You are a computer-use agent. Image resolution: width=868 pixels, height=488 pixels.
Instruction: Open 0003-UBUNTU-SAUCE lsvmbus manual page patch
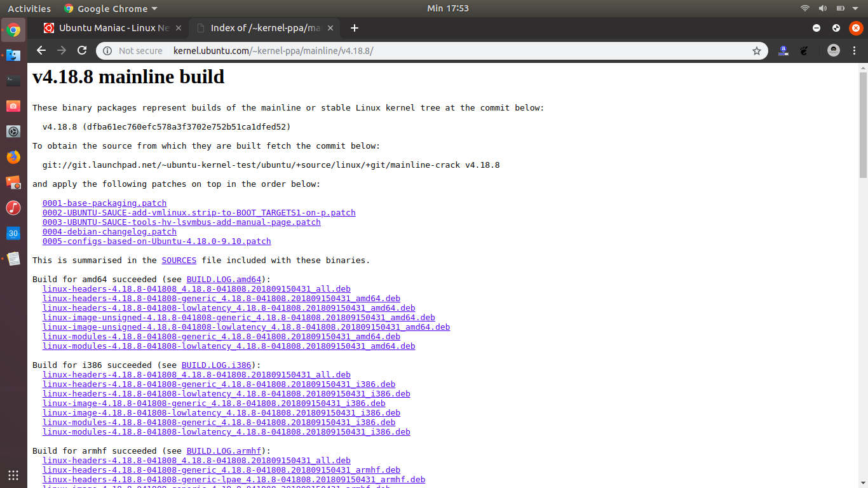[182, 222]
